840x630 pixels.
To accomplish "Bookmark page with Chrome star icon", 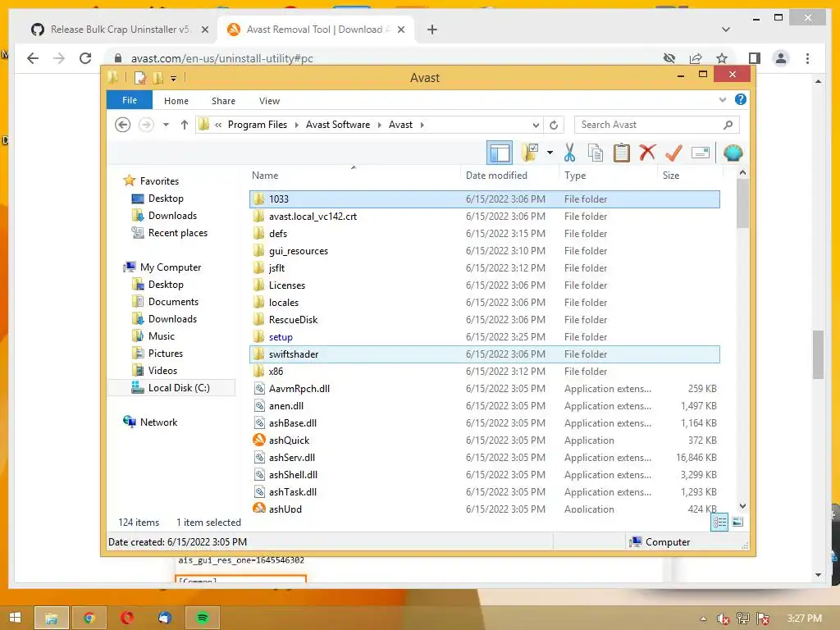I will click(722, 58).
